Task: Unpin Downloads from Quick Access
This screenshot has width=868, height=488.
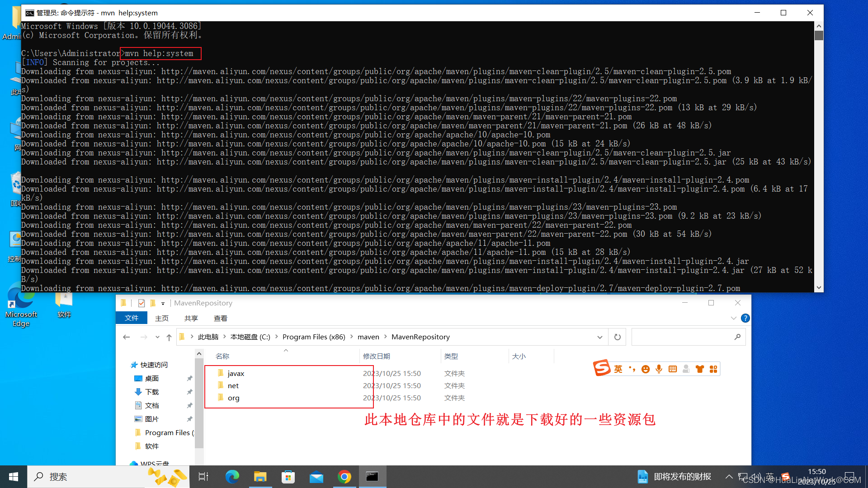Action: (189, 392)
